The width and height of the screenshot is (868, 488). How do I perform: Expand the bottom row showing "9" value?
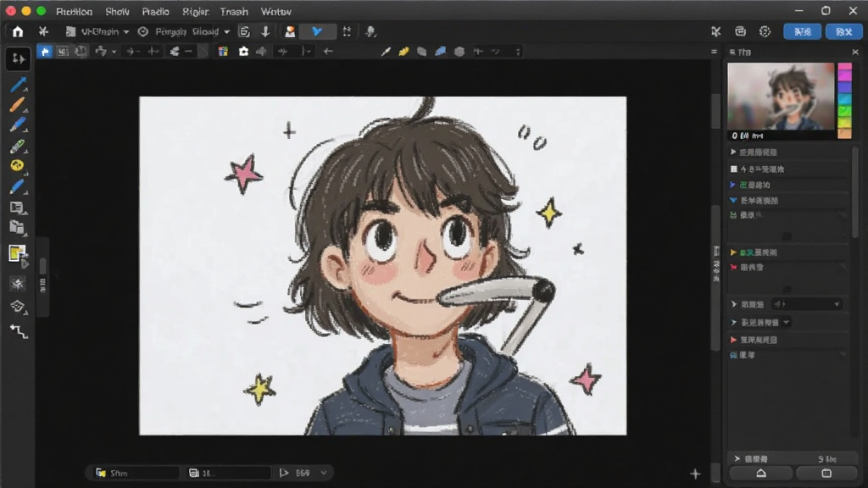click(x=737, y=458)
